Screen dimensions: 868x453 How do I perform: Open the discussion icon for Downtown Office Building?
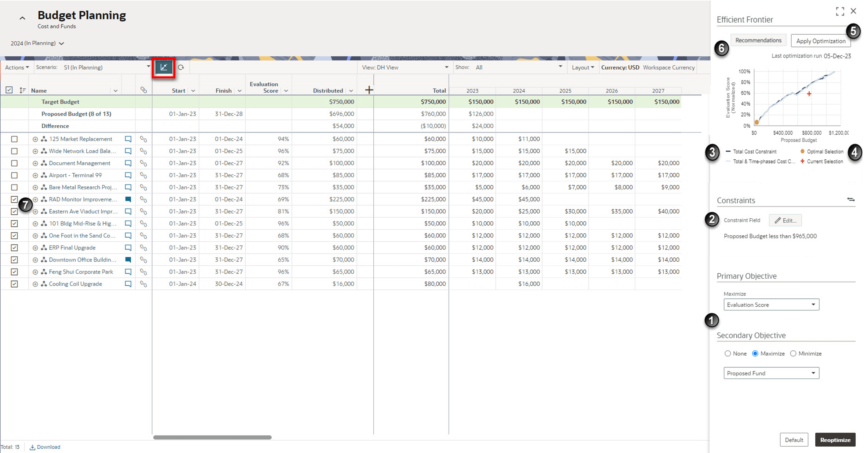point(128,260)
